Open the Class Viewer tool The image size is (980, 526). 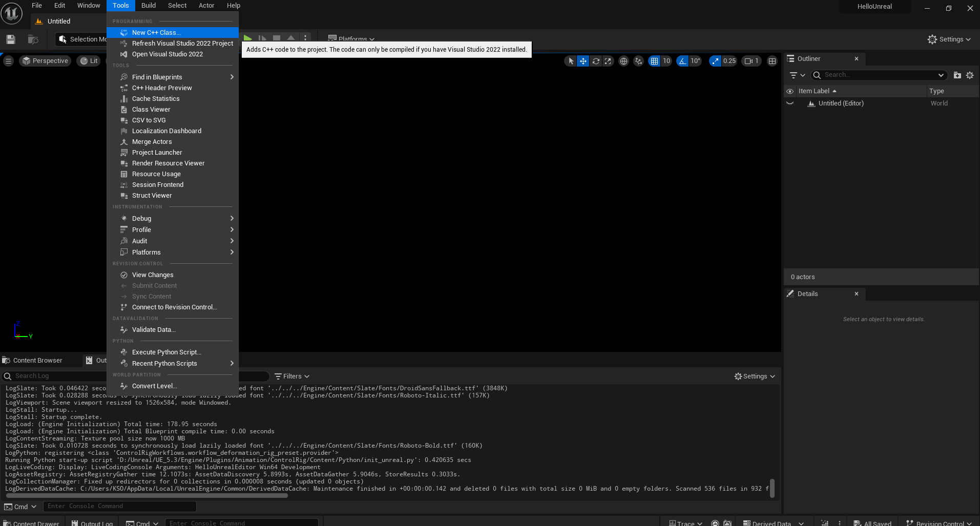(x=173, y=109)
